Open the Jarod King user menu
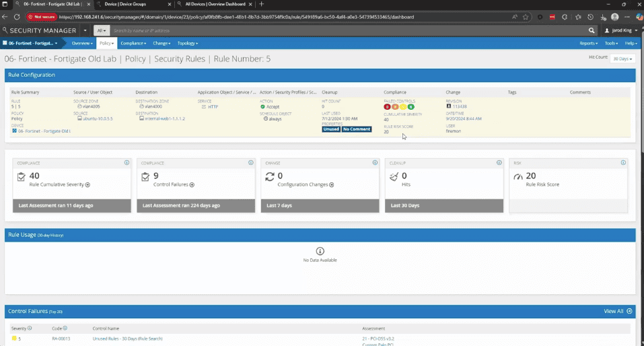644x346 pixels. [621, 30]
